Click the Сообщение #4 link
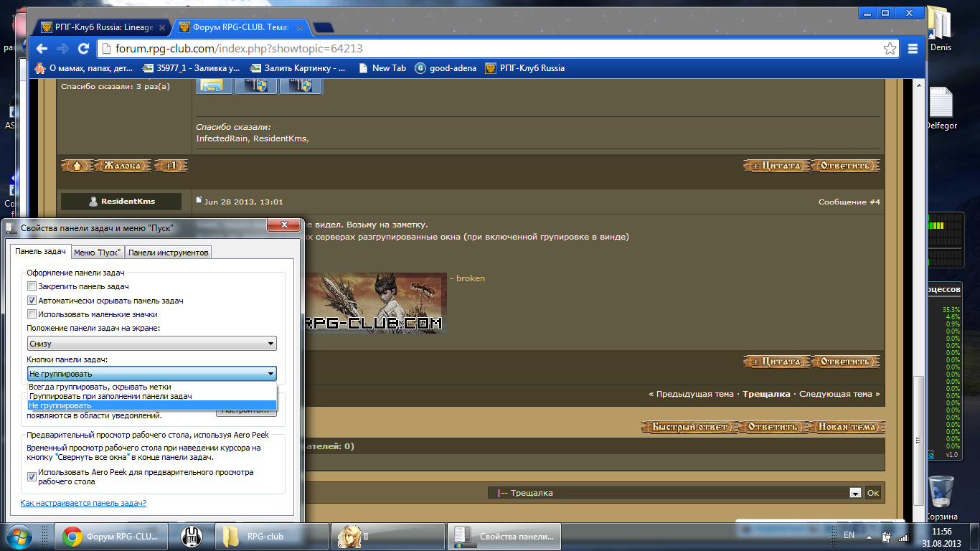The image size is (980, 551). pyautogui.click(x=849, y=202)
